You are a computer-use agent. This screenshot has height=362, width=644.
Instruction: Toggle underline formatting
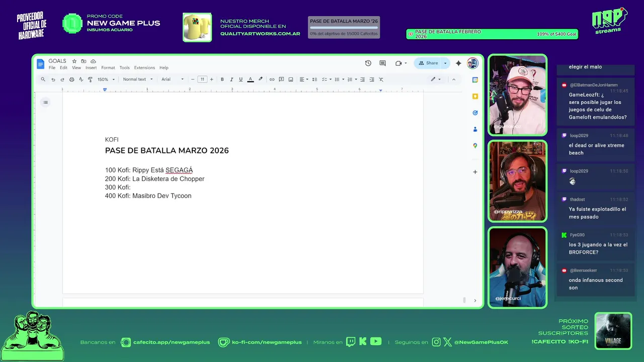(x=240, y=79)
